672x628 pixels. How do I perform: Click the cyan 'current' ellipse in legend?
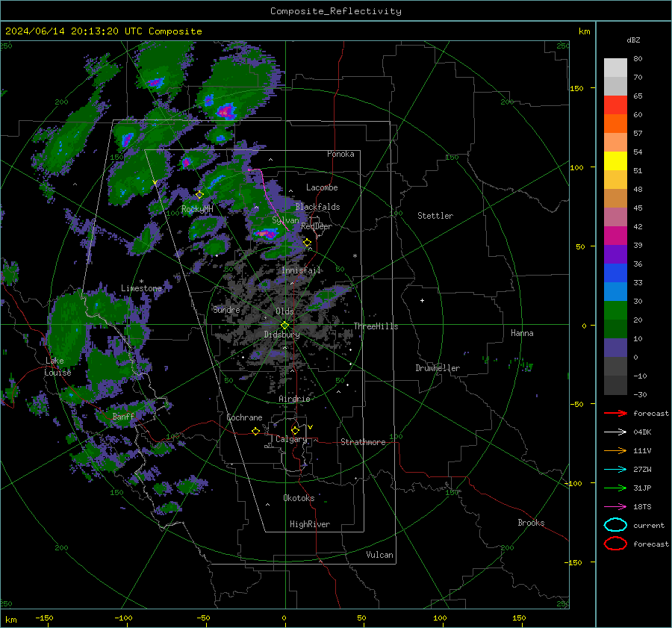point(615,525)
